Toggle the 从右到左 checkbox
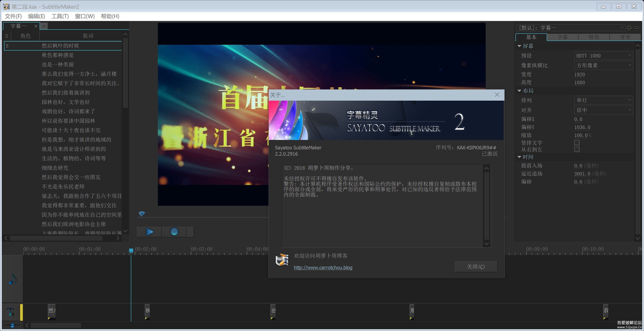The height and width of the screenshot is (331, 644). 577,149
